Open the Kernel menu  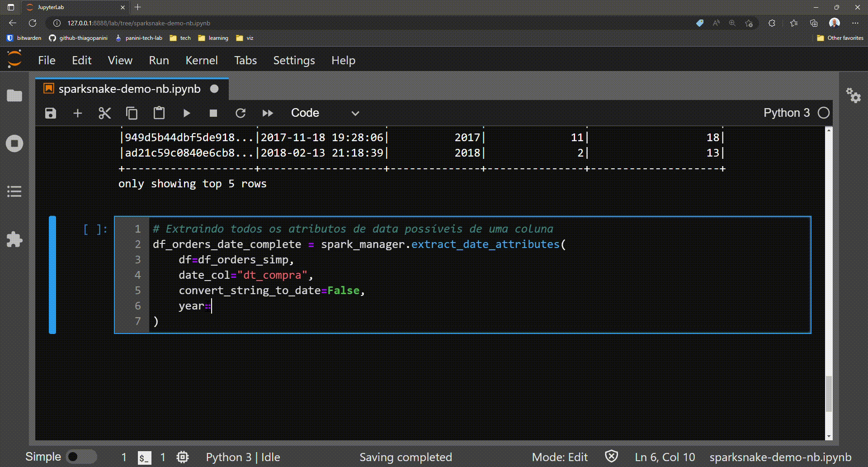point(202,60)
